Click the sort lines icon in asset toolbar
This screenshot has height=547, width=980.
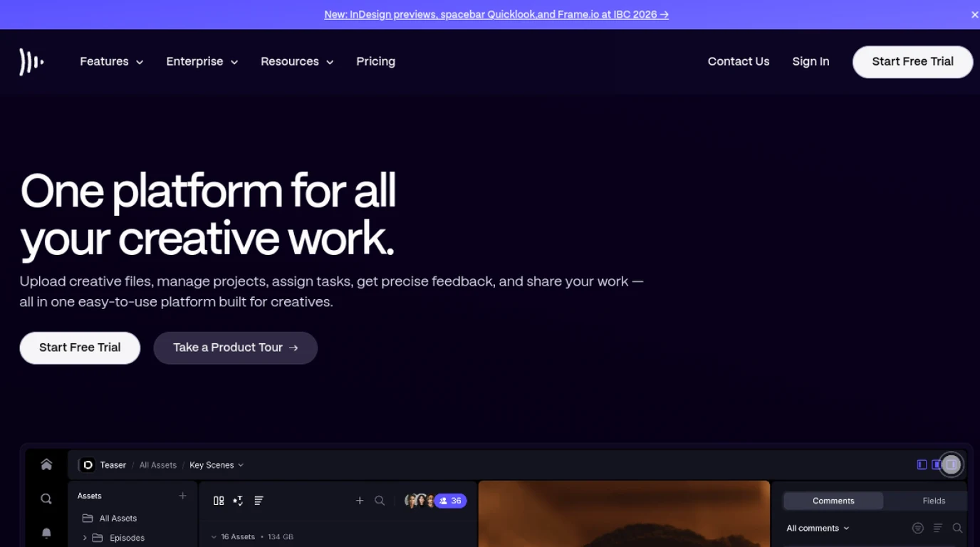click(x=259, y=501)
